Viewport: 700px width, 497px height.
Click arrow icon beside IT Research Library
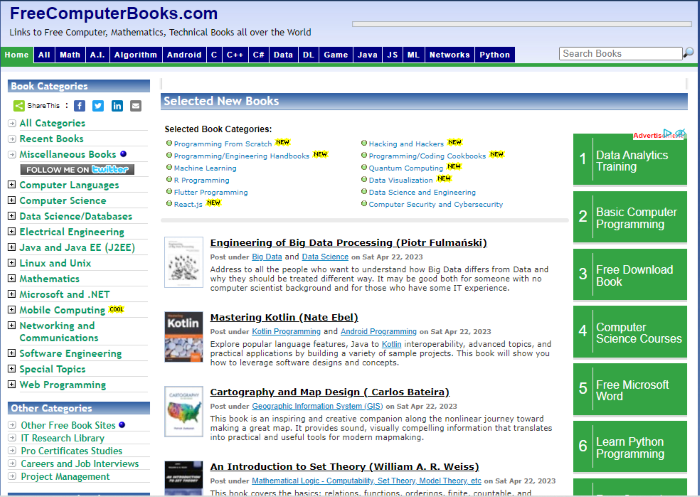point(12,438)
